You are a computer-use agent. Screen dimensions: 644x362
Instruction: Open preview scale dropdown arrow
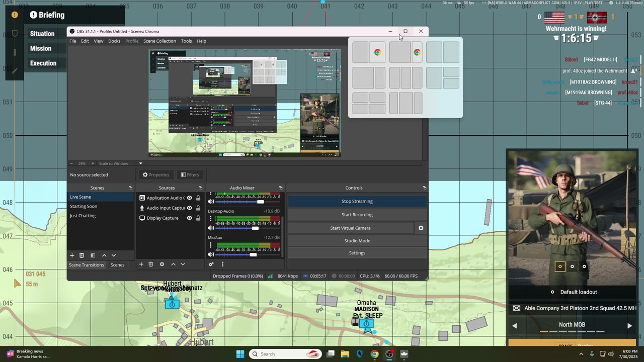click(140, 163)
